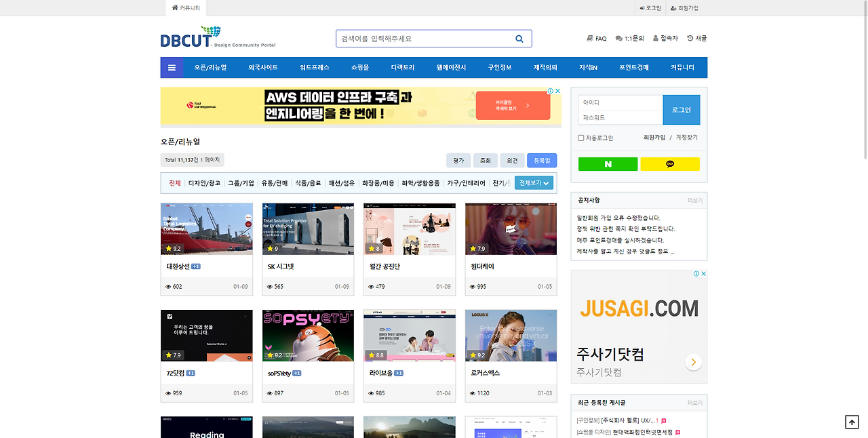Click the AWS 데이터 인프라 banner ad button
This screenshot has width=868, height=438.
(513, 106)
